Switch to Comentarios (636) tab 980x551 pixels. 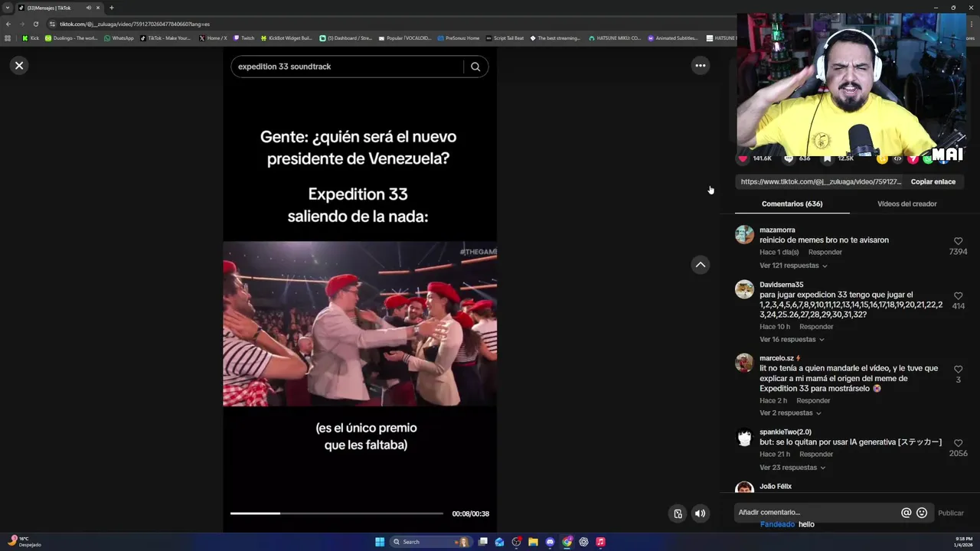792,204
